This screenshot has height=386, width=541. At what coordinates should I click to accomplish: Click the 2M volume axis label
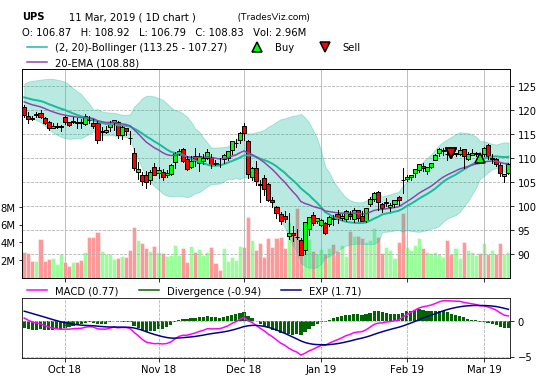coord(8,261)
